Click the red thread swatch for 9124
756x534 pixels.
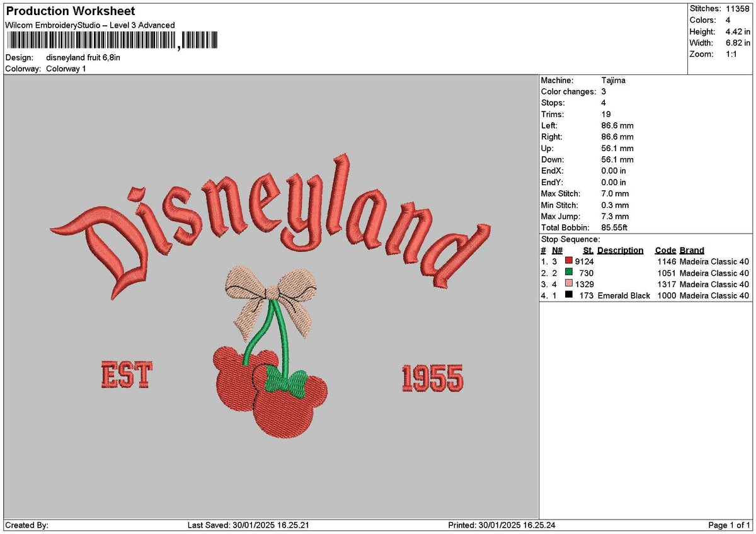click(568, 261)
